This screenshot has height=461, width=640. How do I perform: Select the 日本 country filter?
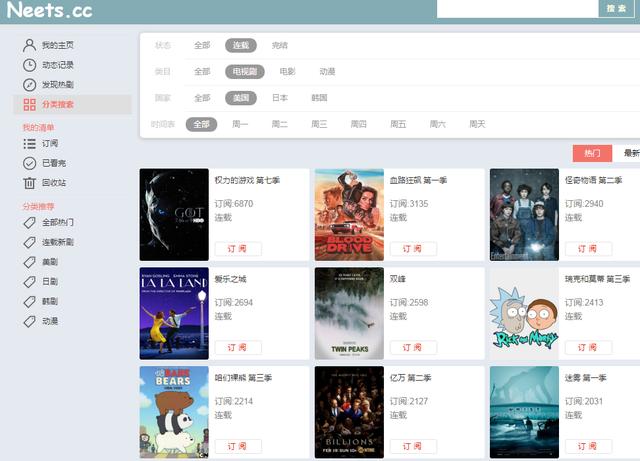(280, 98)
